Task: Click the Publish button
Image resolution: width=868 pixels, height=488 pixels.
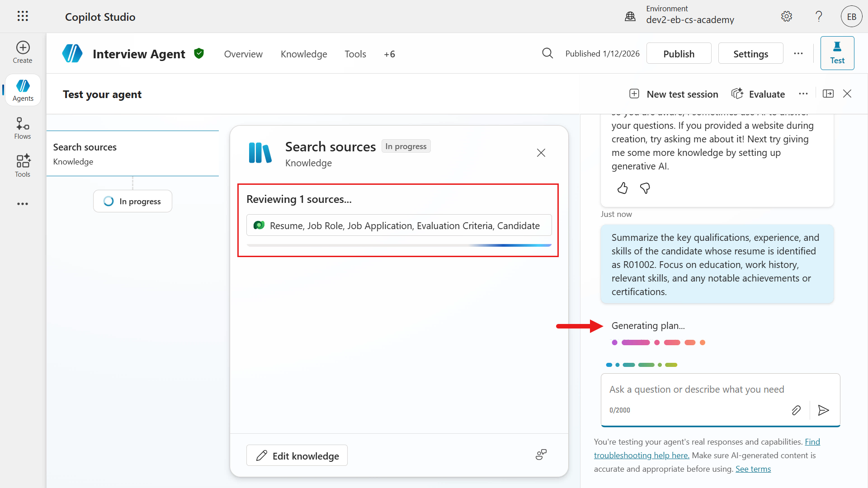Action: [679, 53]
